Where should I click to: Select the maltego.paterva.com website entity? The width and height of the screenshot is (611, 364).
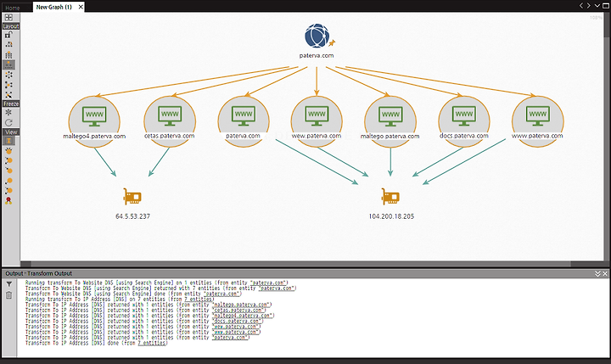point(390,121)
